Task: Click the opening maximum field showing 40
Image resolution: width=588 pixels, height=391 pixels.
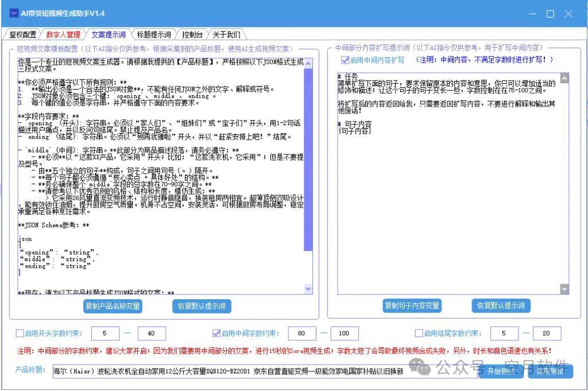Action: tap(152, 333)
